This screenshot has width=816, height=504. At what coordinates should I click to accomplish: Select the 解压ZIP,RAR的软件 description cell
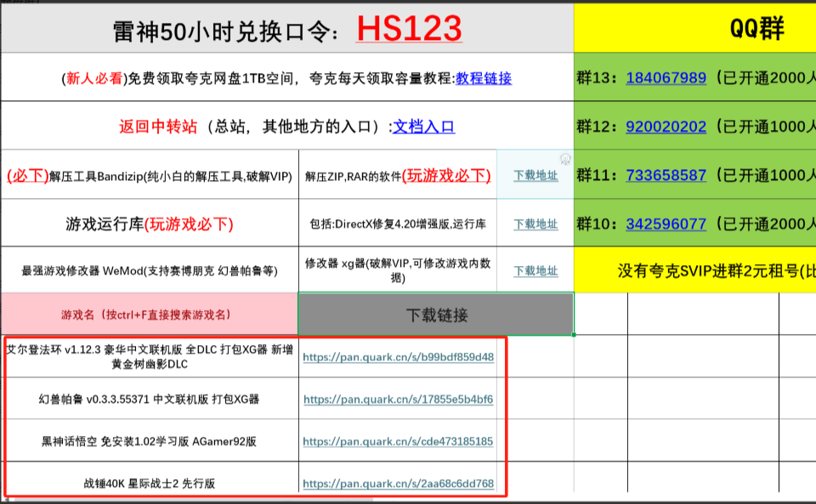398,174
